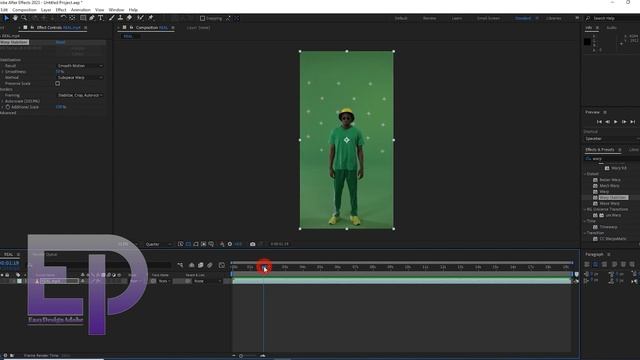The width and height of the screenshot is (640, 360).
Task: Select the Clone Stamp tool
Action: (x=120, y=18)
